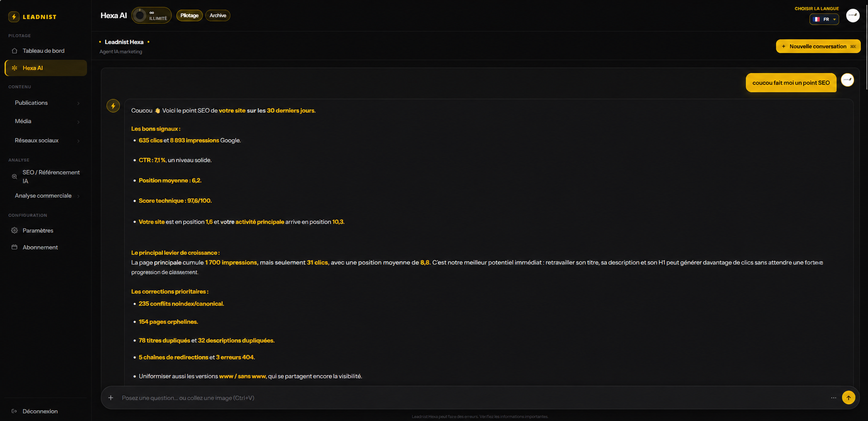Expand the Média submenu chevron

point(78,122)
